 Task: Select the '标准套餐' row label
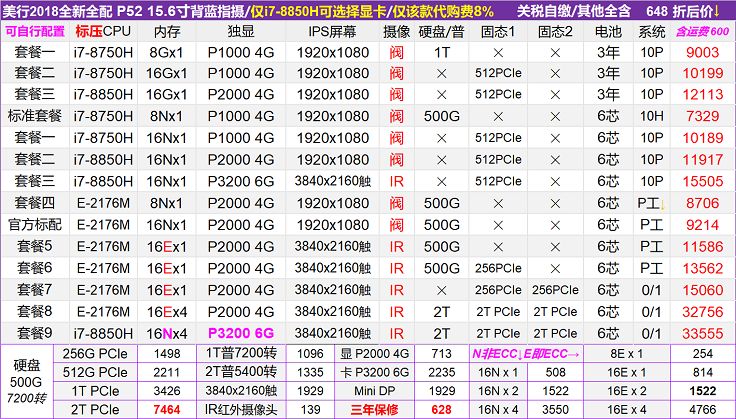pos(35,116)
